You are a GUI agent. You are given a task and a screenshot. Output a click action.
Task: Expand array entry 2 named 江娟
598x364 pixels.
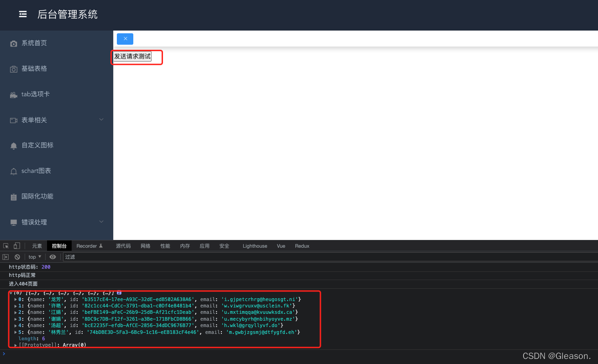tap(16, 312)
